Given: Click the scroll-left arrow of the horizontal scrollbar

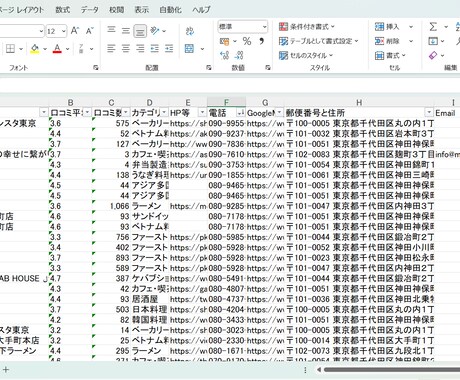Looking at the screenshot, I should [x=319, y=370].
